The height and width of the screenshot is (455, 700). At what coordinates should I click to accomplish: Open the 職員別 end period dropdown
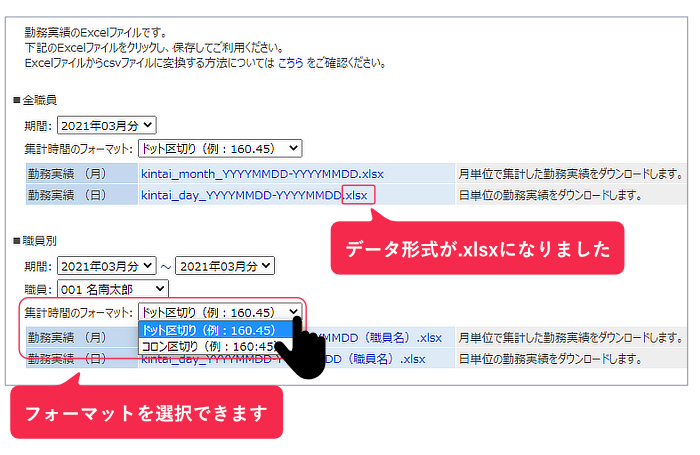point(224,266)
